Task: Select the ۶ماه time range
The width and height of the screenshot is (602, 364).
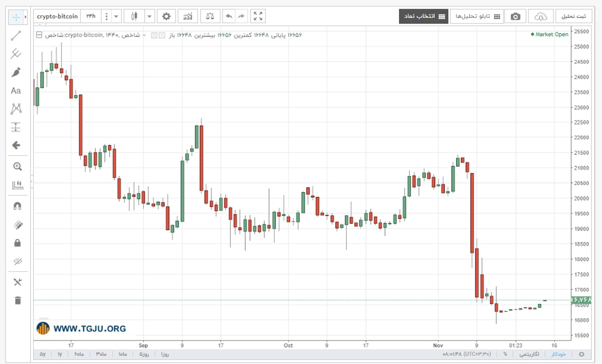Action: [79, 354]
